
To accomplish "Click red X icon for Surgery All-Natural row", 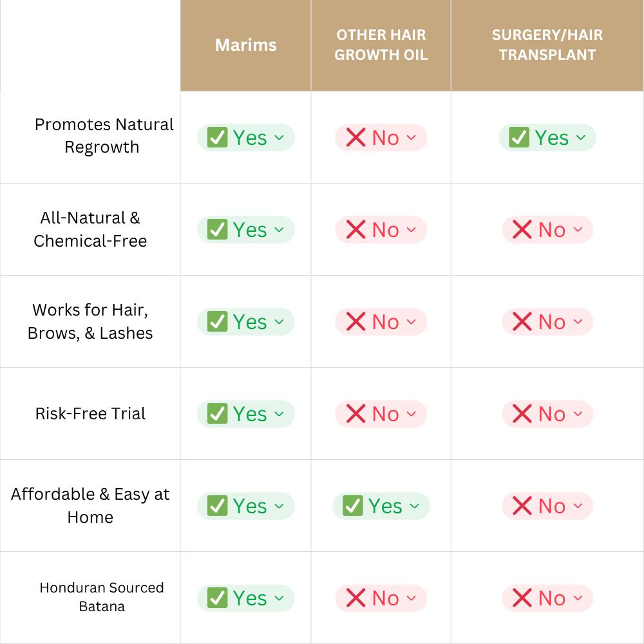I will tap(522, 230).
